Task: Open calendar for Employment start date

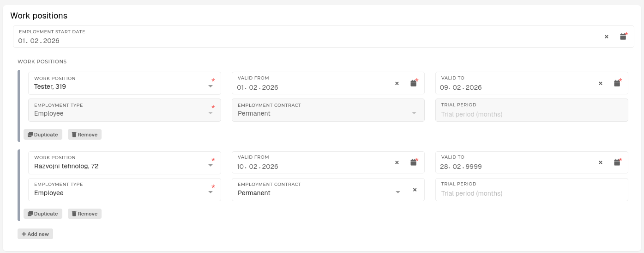Action: tap(623, 37)
